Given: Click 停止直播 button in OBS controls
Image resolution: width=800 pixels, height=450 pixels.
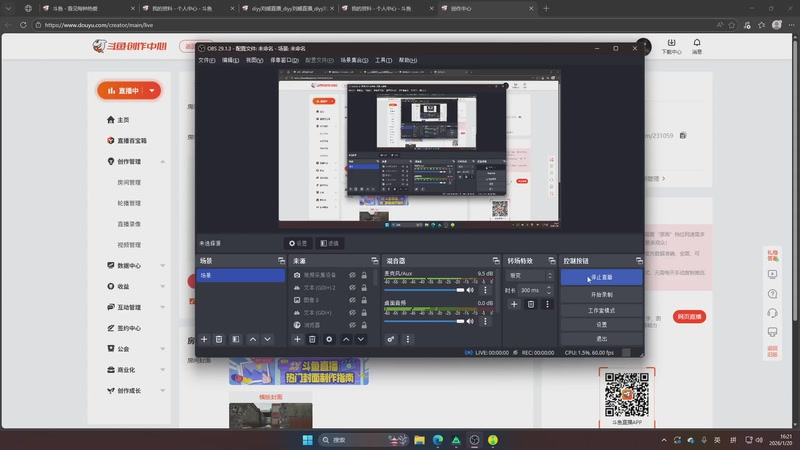Looking at the screenshot, I should (x=602, y=277).
